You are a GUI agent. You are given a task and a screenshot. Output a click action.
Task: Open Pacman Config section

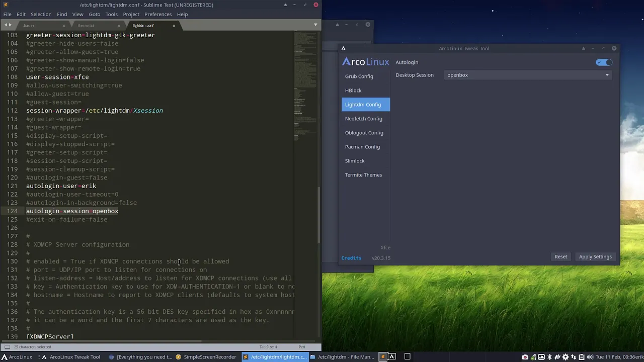click(x=365, y=147)
